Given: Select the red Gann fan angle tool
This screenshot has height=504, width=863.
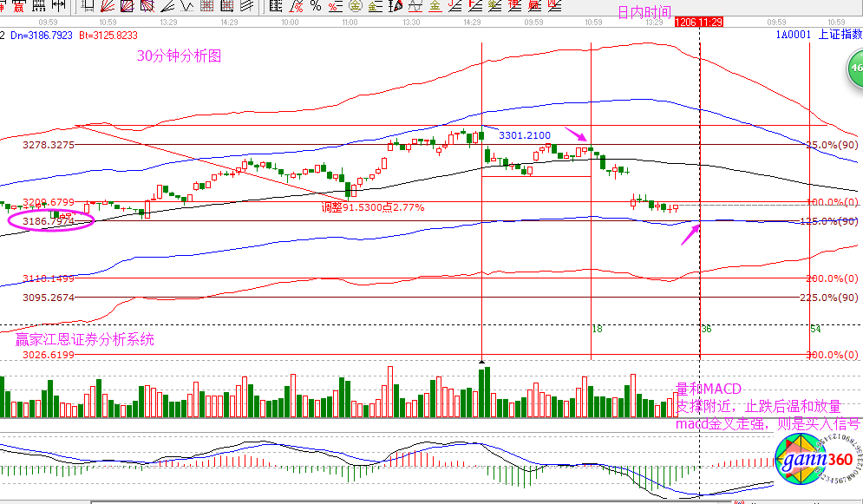Looking at the screenshot, I should [108, 6].
